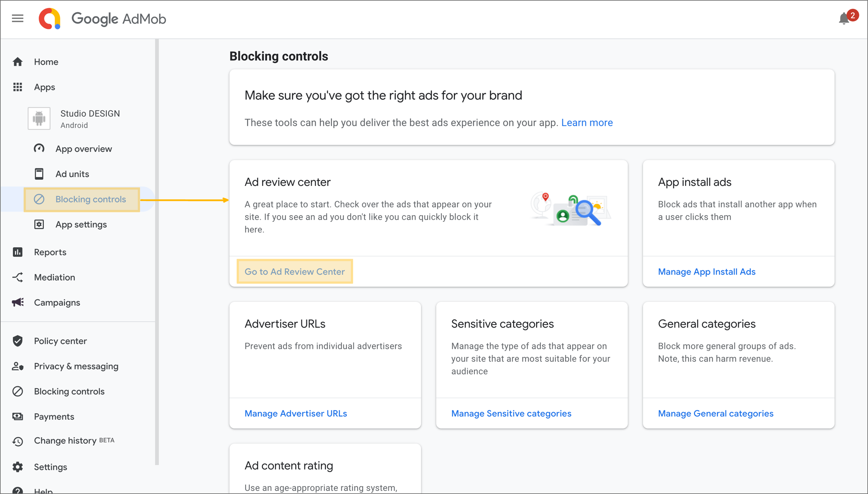Click the Campaigns megaphone icon

coord(18,303)
